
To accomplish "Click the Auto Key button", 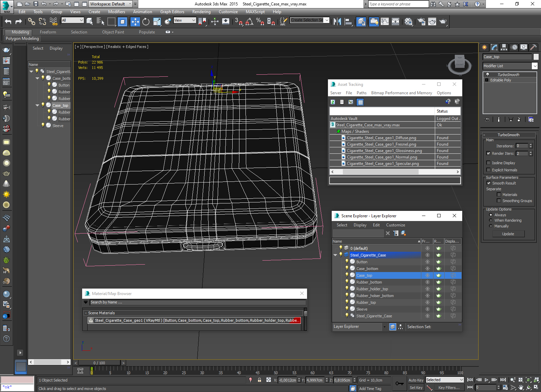I will coord(416,380).
